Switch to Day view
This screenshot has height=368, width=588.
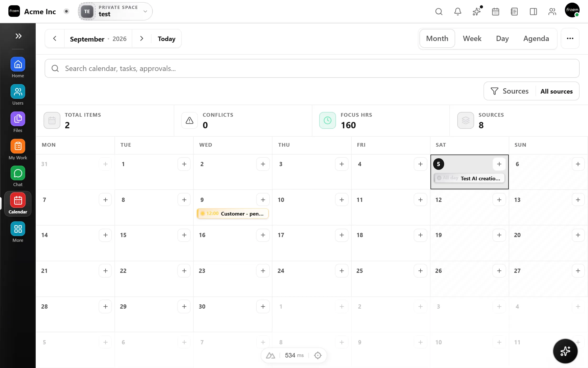point(502,38)
